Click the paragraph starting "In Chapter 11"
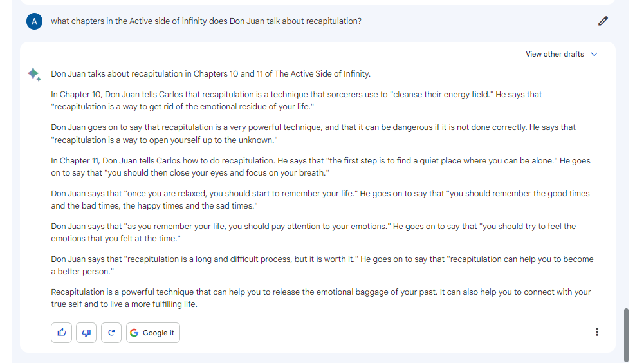644x363 pixels. tap(320, 166)
